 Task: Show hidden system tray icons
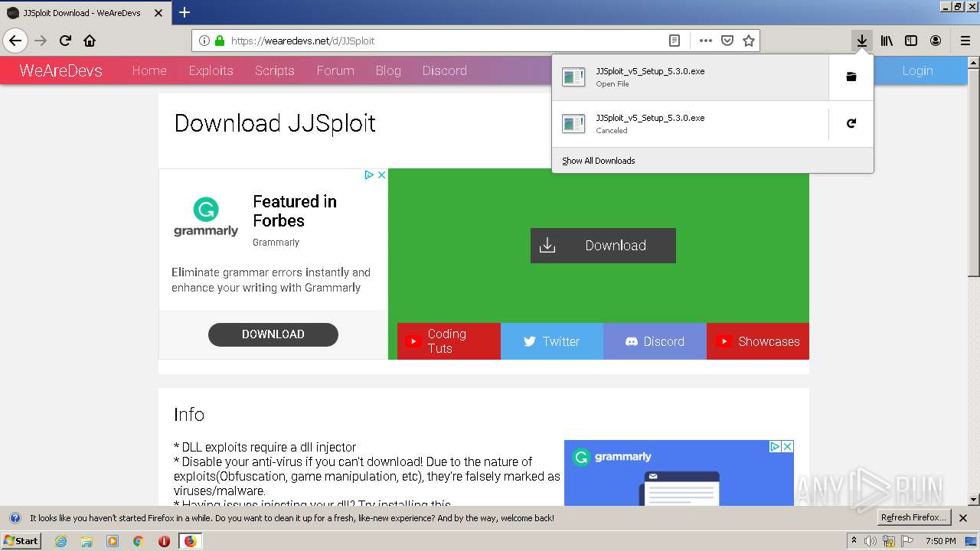click(854, 541)
